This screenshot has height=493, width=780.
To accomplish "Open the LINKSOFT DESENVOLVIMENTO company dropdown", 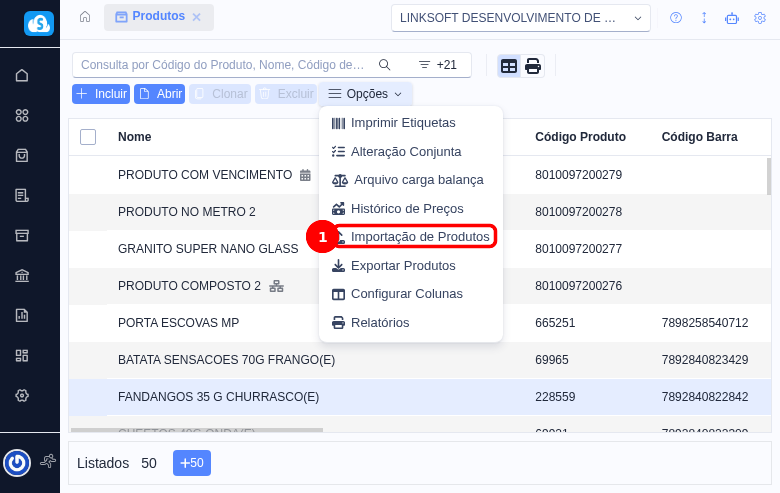I will (x=520, y=18).
